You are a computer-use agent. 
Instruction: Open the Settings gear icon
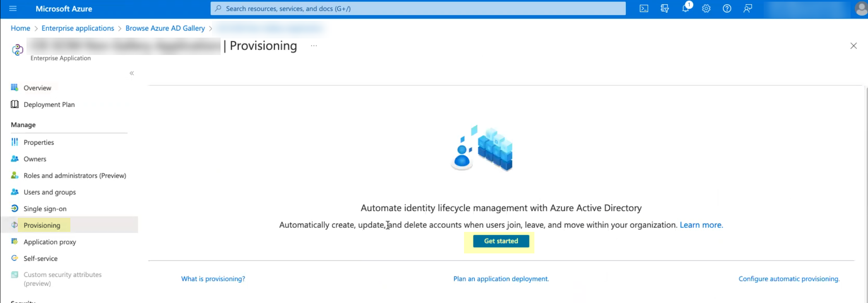pos(706,9)
